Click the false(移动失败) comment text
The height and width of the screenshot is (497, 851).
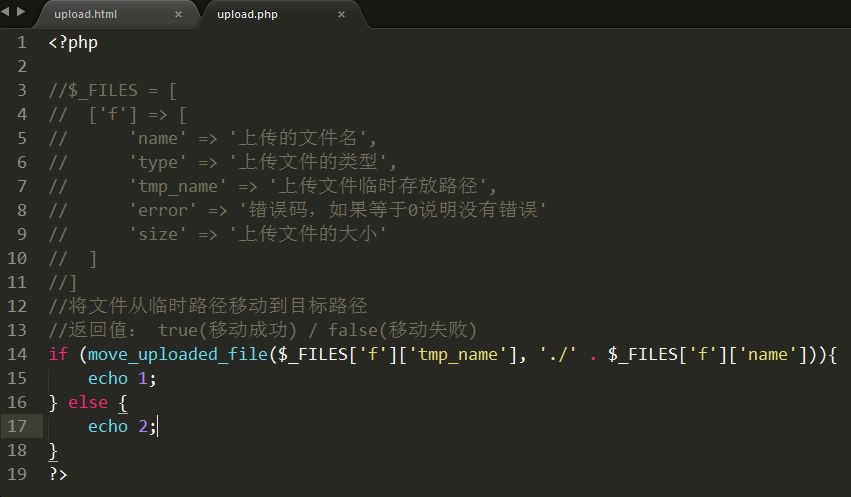tap(402, 330)
